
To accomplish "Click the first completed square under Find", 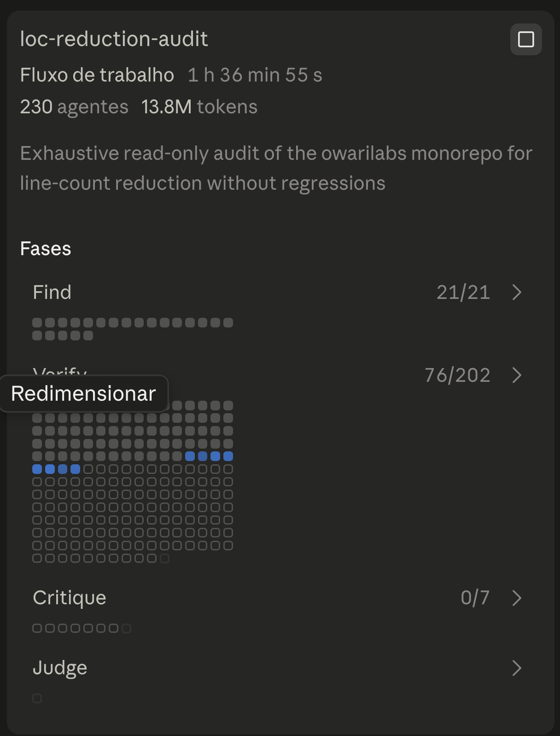I will [x=37, y=323].
